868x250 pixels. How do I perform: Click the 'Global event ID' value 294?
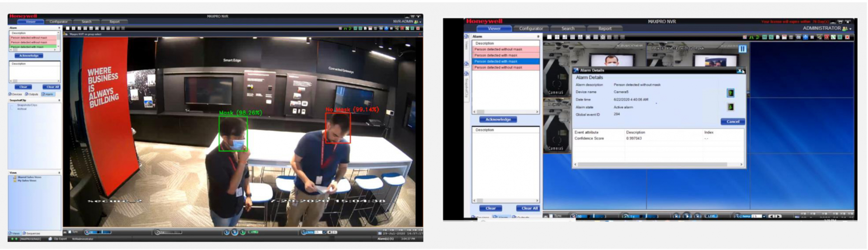coord(617,114)
